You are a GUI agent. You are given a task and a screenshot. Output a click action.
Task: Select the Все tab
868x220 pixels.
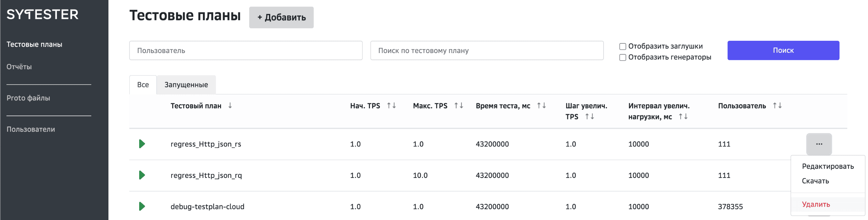tap(142, 84)
